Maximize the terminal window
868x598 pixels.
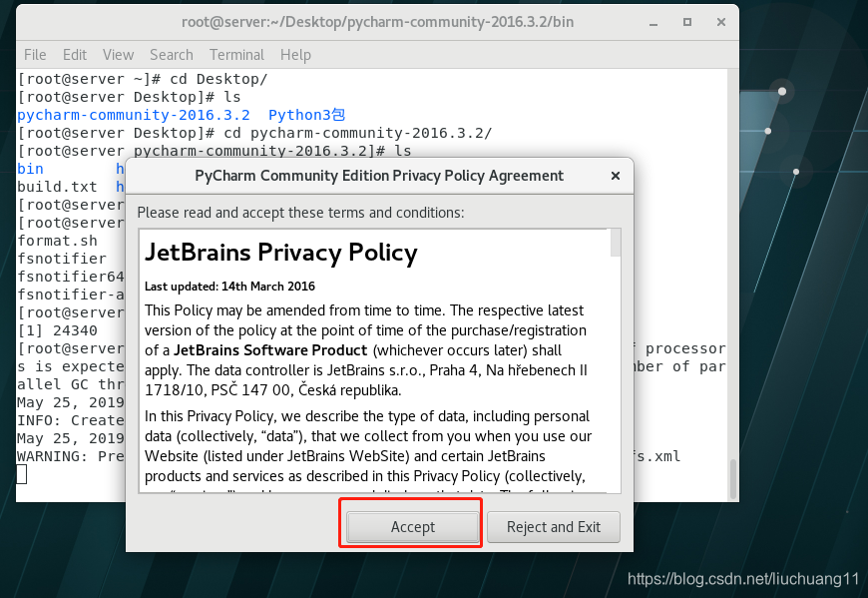(x=687, y=22)
